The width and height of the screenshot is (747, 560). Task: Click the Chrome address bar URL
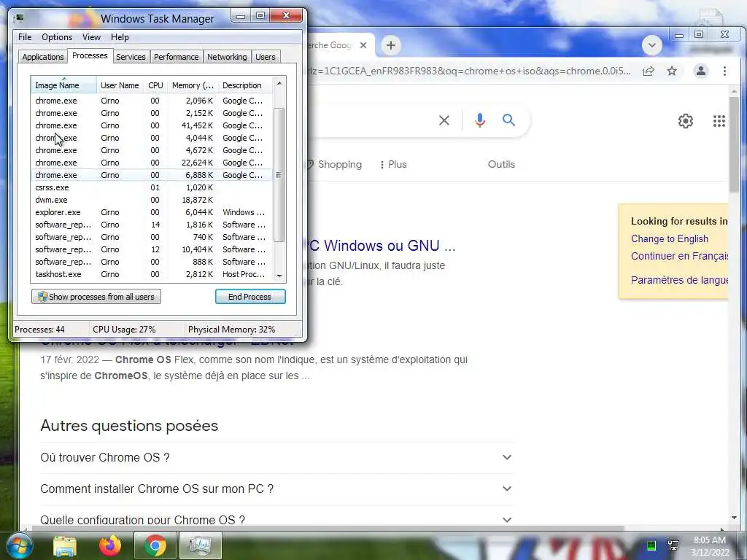[x=469, y=71]
